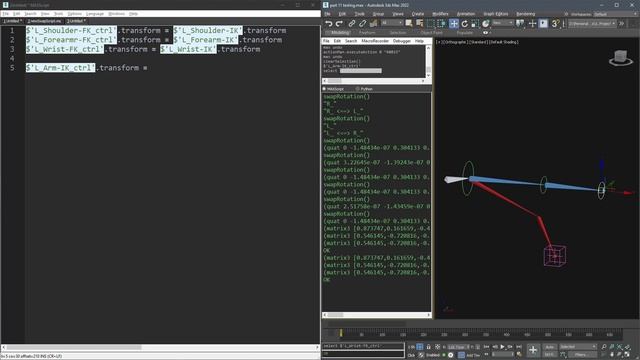Toggle Keyboard Shortcut Override icon
This screenshot has width=640, height=360.
pos(543,24)
